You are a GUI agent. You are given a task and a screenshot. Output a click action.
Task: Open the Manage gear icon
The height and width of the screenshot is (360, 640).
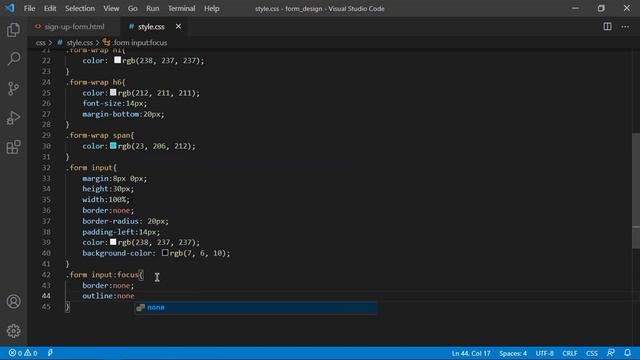(13, 331)
